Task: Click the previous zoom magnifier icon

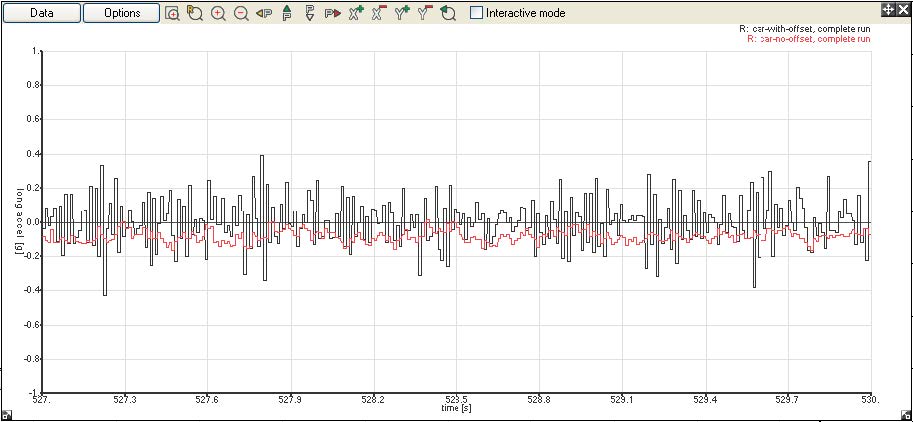Action: tap(195, 13)
